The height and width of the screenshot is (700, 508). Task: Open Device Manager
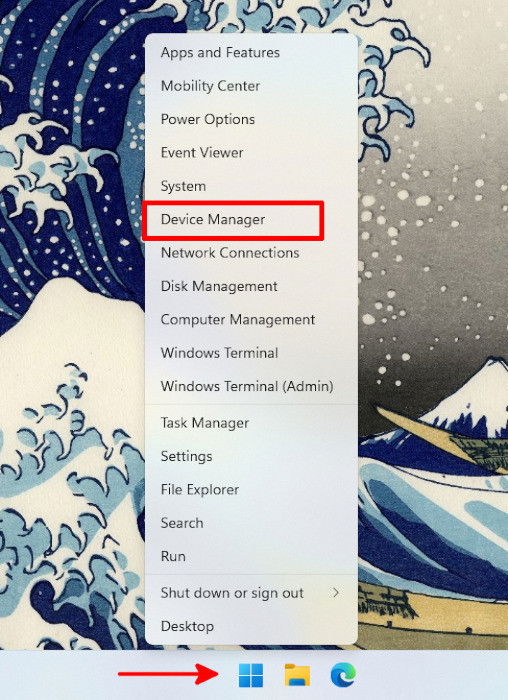[251, 219]
